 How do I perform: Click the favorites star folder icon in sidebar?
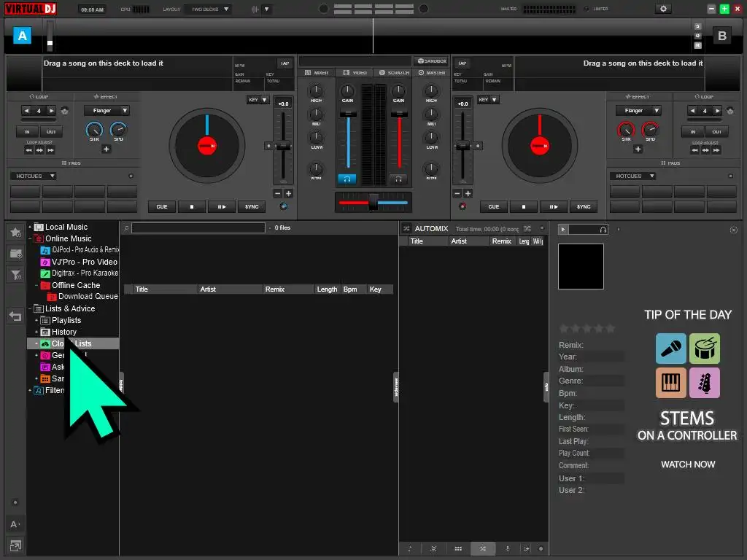tap(15, 233)
